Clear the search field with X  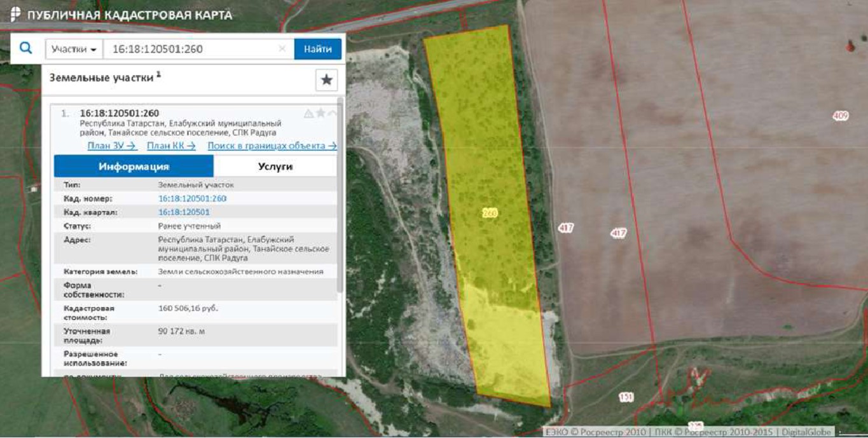click(x=282, y=49)
